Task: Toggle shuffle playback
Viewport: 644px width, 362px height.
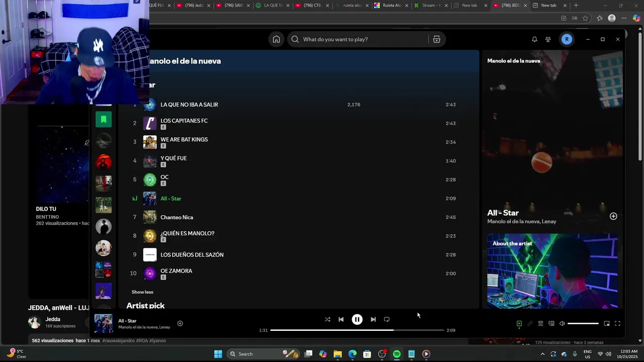Action: pyautogui.click(x=328, y=319)
